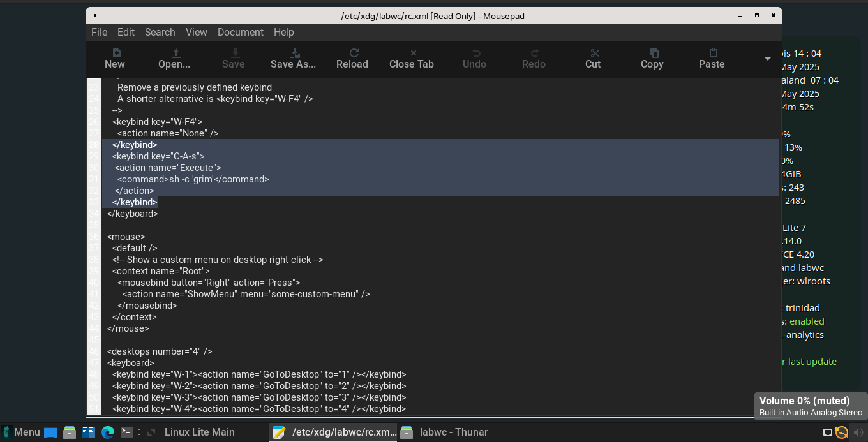The width and height of the screenshot is (868, 442).
Task: Click the Paste toolbar button
Action: point(712,59)
